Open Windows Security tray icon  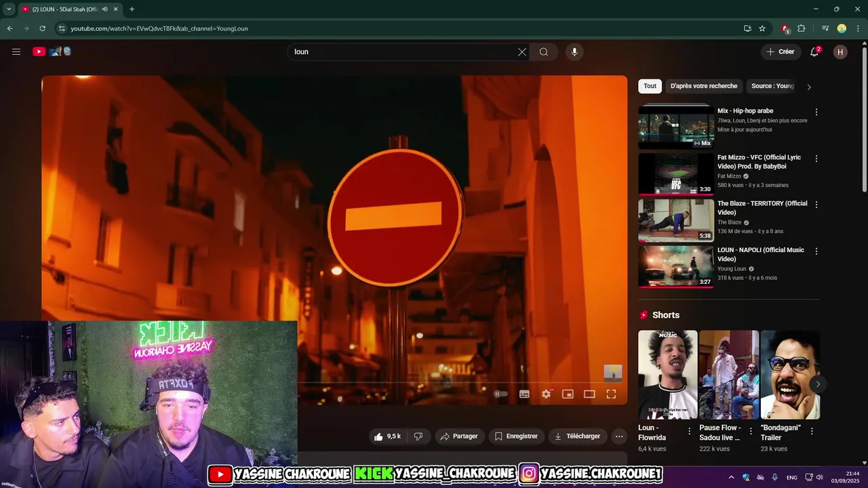click(x=746, y=477)
